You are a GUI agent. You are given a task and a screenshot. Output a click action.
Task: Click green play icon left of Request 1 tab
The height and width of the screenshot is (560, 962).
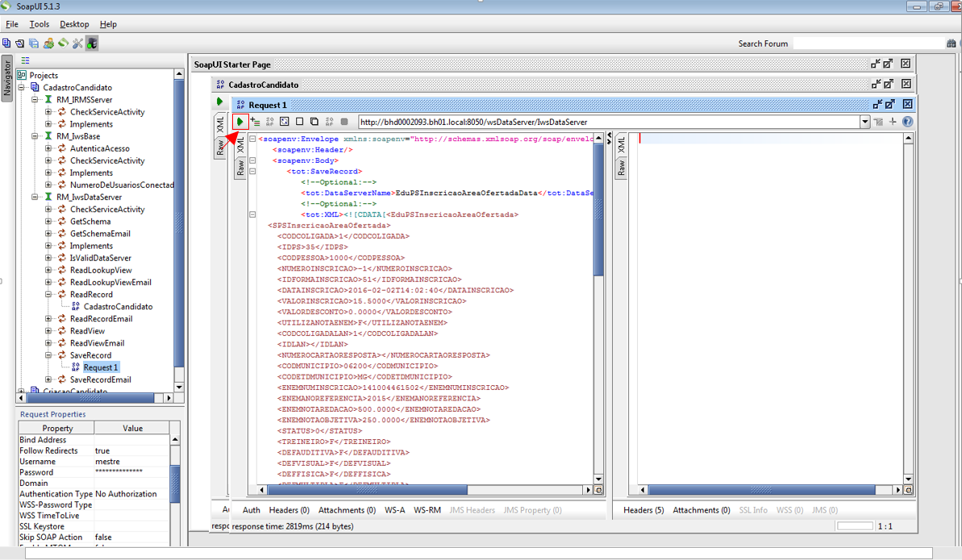pos(219,102)
